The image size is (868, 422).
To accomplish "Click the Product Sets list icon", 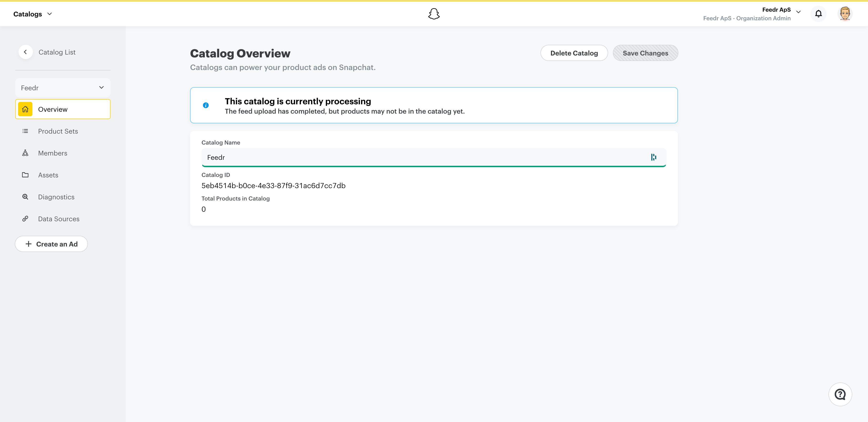I will point(25,131).
